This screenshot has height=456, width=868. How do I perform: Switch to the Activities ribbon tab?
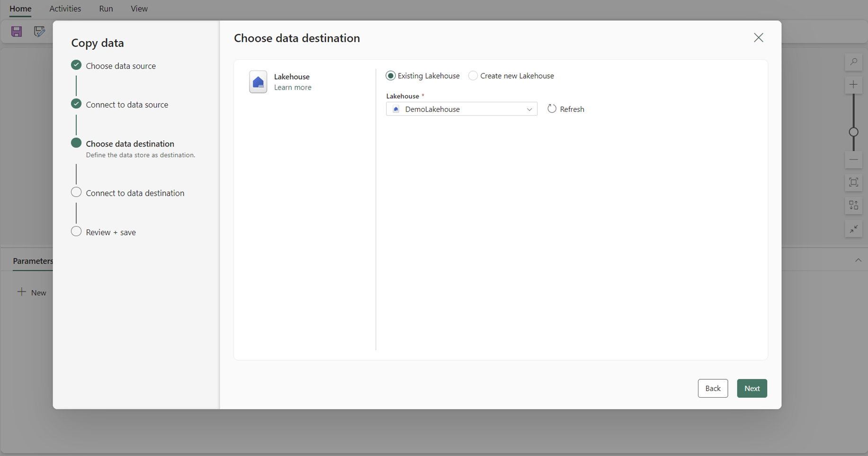tap(65, 9)
